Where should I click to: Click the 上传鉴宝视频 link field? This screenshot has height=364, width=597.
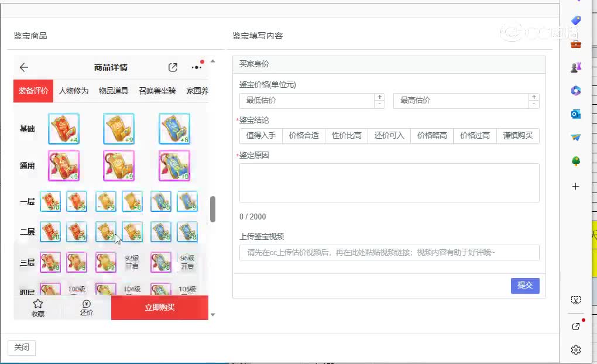[389, 252]
